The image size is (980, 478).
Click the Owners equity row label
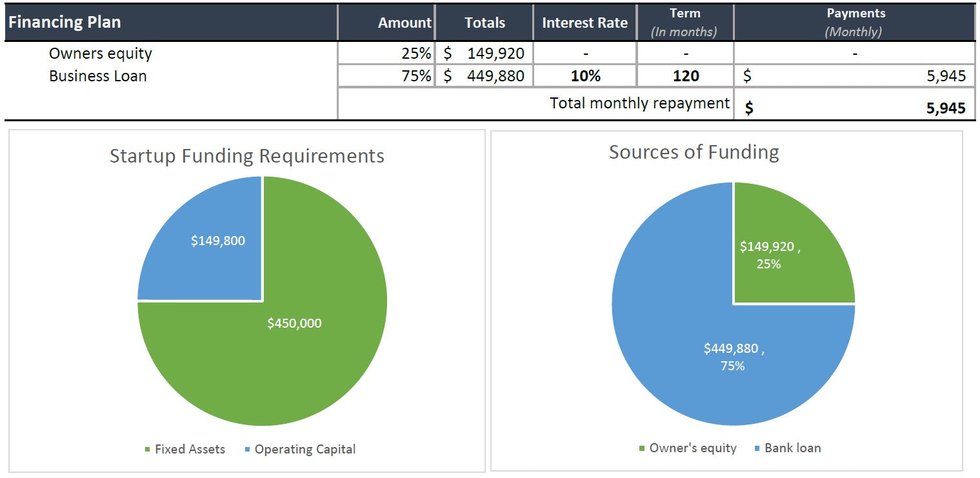click(101, 54)
